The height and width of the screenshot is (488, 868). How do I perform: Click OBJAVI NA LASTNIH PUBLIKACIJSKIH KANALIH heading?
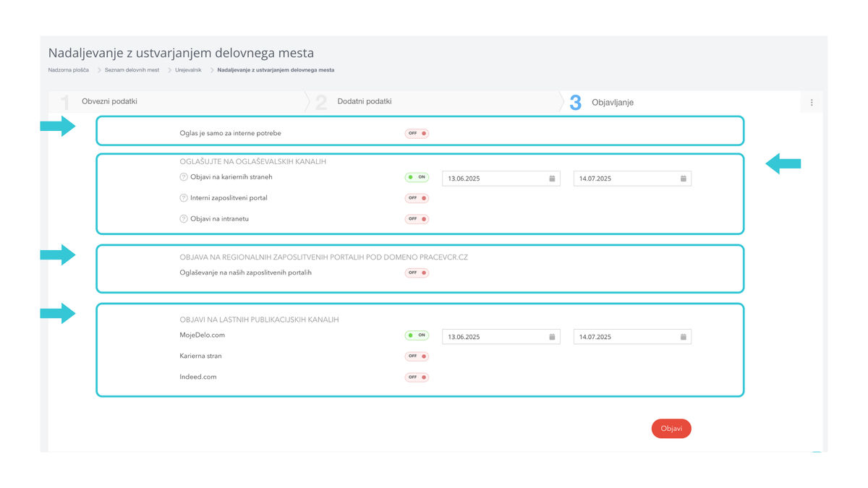pos(260,320)
